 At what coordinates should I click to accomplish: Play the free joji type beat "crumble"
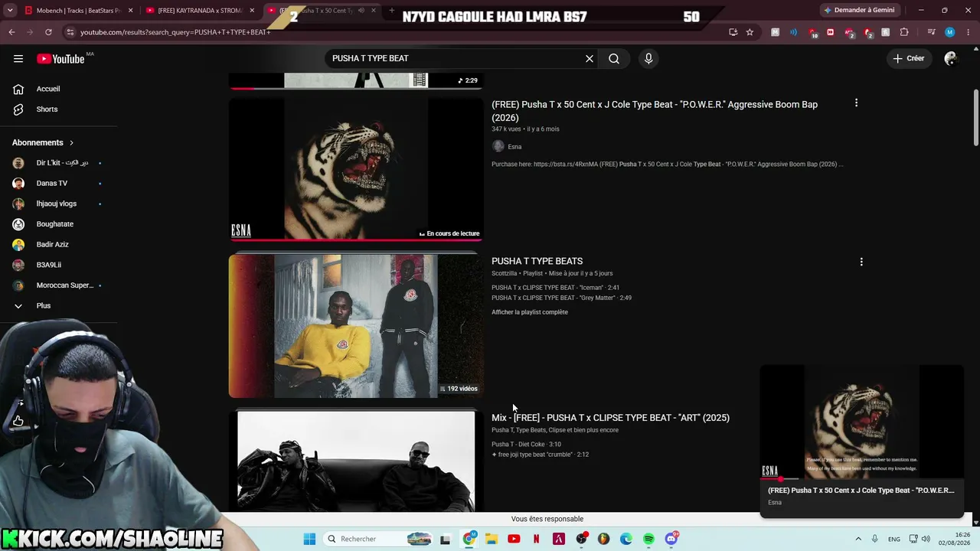click(x=540, y=455)
